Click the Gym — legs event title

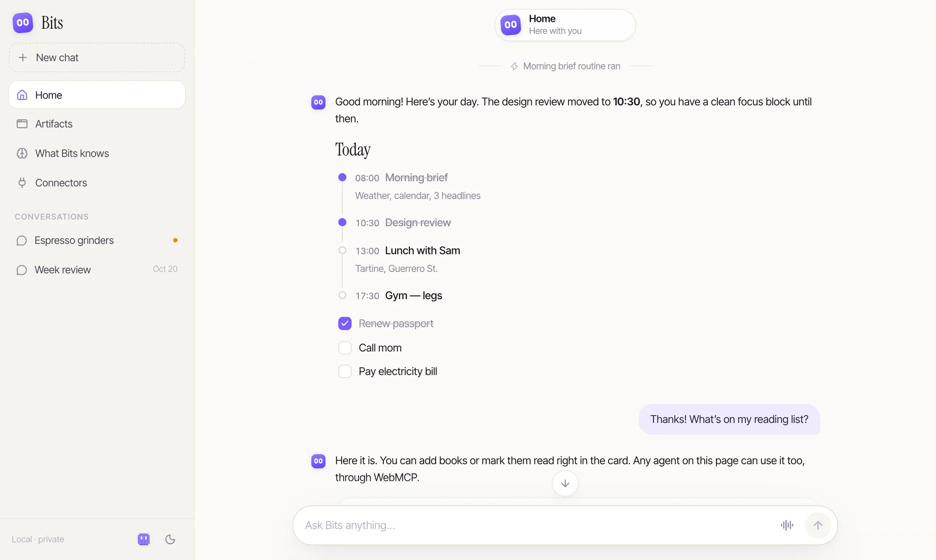(x=413, y=295)
